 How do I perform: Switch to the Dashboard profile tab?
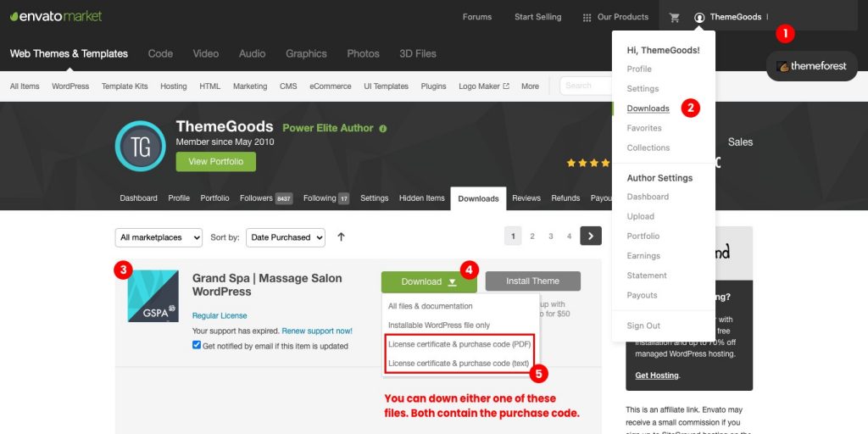(x=138, y=198)
